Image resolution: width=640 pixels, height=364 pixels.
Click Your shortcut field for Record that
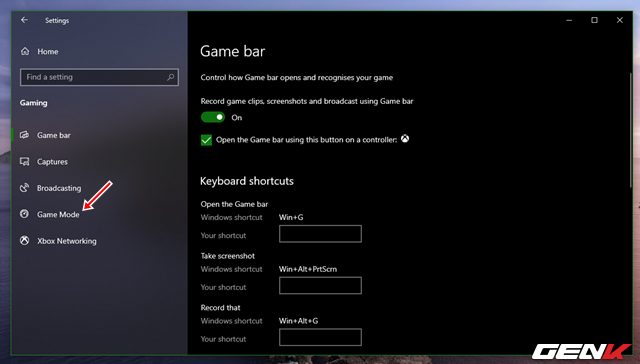(320, 337)
